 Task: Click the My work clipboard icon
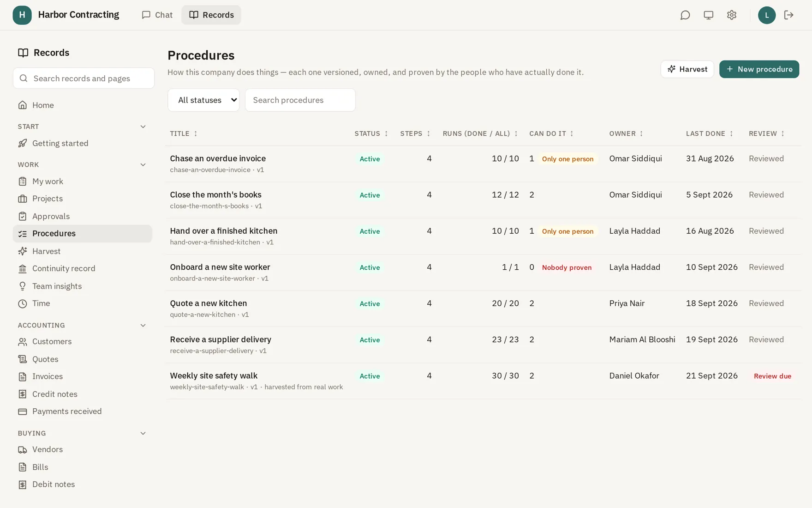tap(23, 181)
